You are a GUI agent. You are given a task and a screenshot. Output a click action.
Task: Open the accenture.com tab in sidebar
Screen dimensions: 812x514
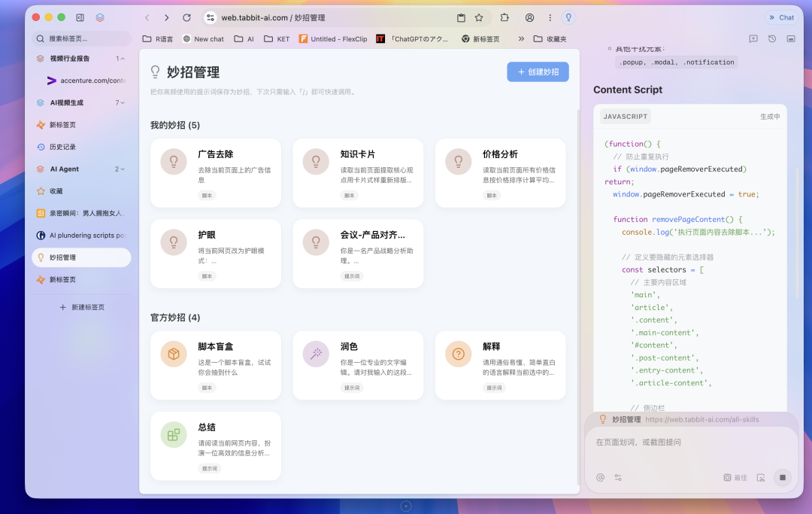point(86,81)
